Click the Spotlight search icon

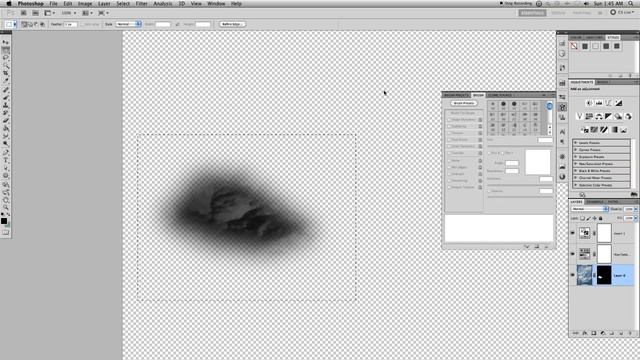(631, 4)
